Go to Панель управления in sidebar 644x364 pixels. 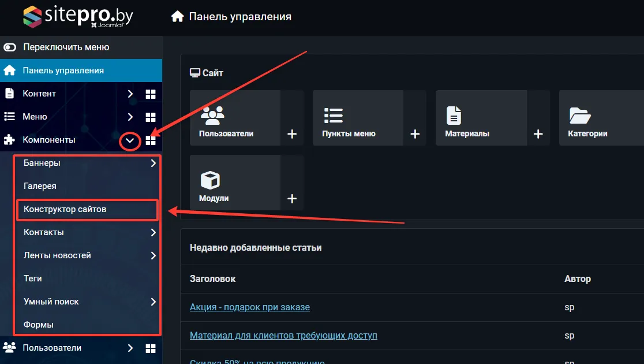[63, 70]
